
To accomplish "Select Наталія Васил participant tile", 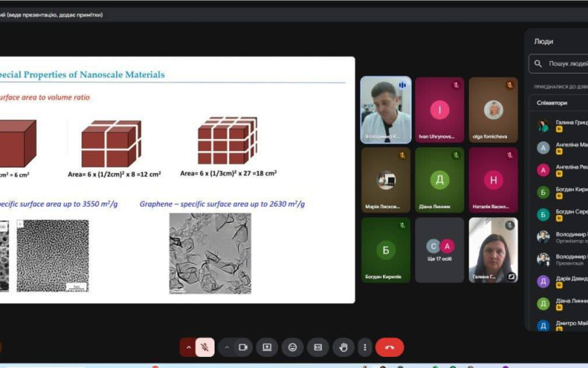I will 493,180.
